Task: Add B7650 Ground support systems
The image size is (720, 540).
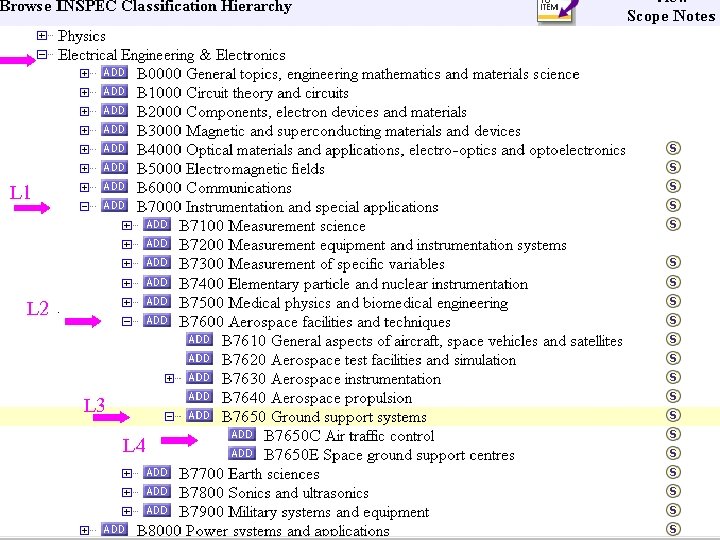Action: click(199, 416)
